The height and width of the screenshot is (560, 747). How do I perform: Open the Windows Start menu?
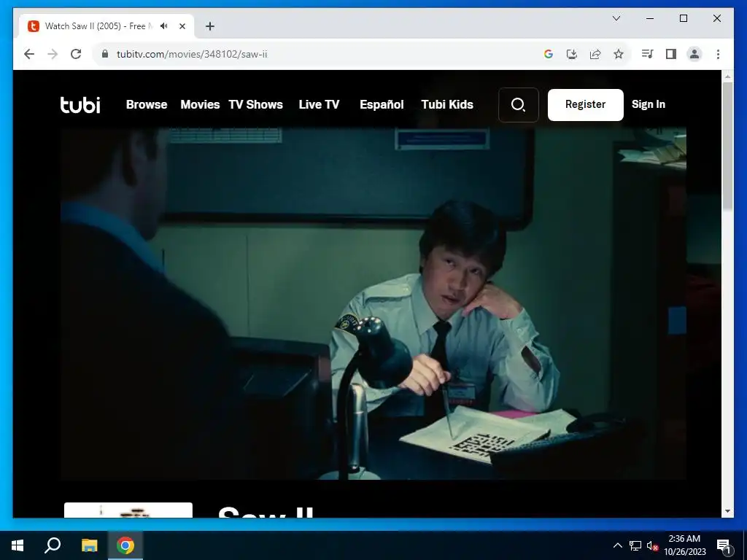18,545
